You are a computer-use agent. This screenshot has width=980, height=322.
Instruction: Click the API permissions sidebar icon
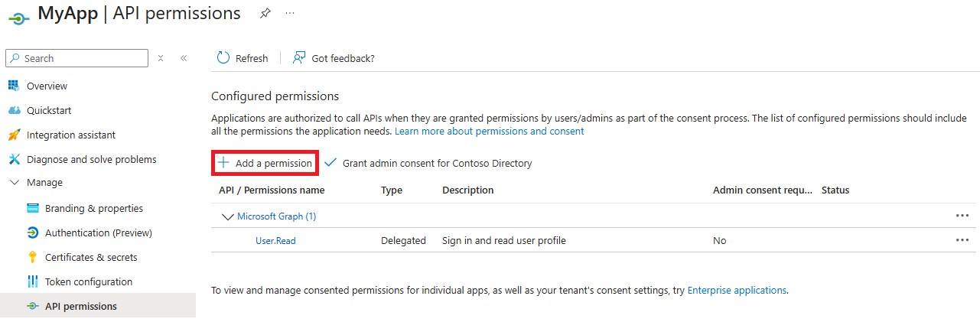32,306
